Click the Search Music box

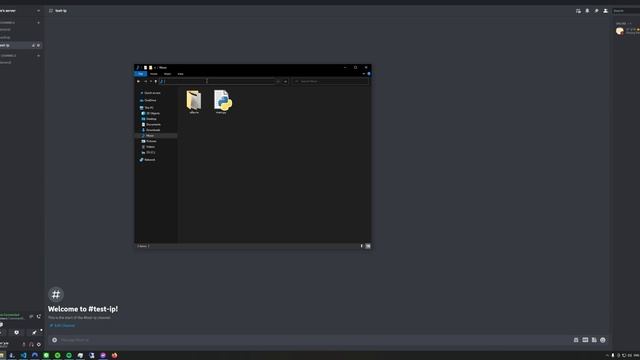tap(330, 81)
